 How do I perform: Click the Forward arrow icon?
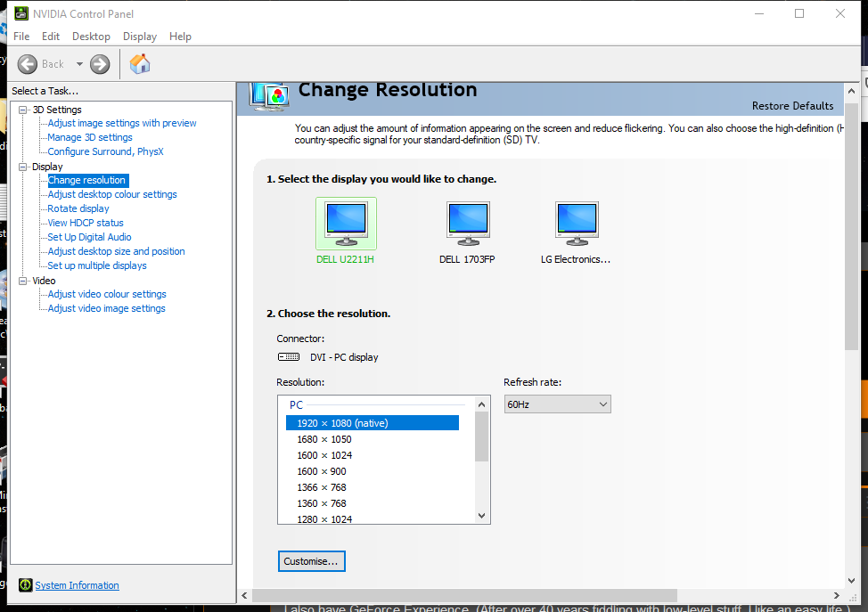click(x=100, y=64)
